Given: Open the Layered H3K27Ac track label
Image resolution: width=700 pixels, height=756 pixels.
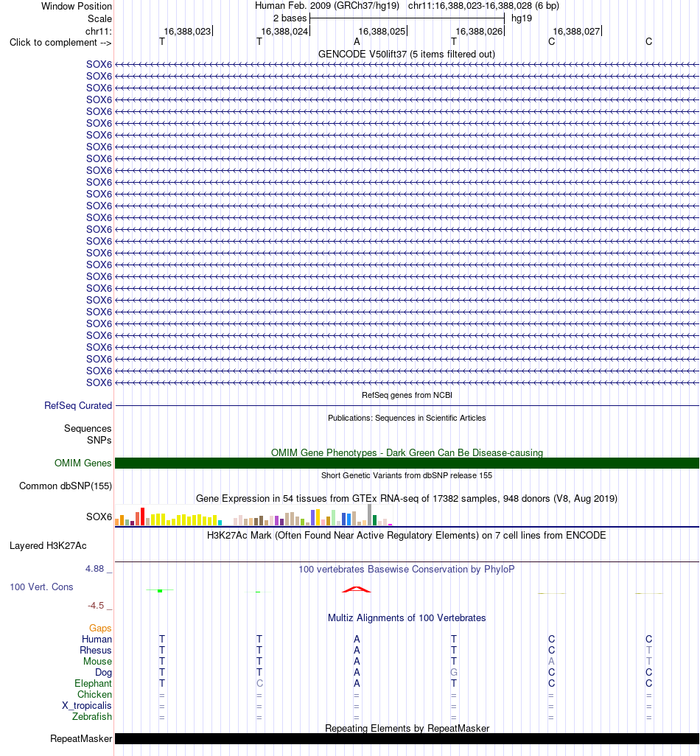Looking at the screenshot, I should point(48,546).
